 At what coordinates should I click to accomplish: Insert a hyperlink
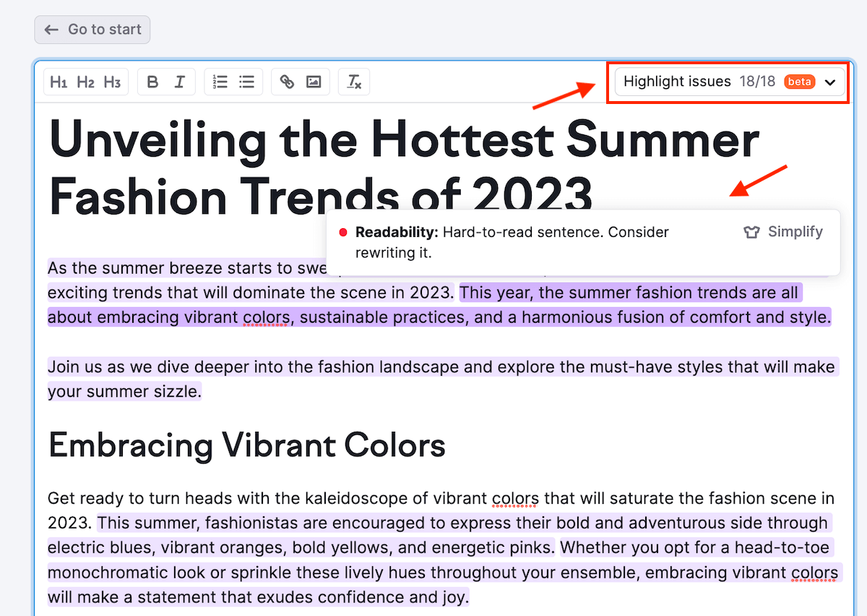pos(287,82)
